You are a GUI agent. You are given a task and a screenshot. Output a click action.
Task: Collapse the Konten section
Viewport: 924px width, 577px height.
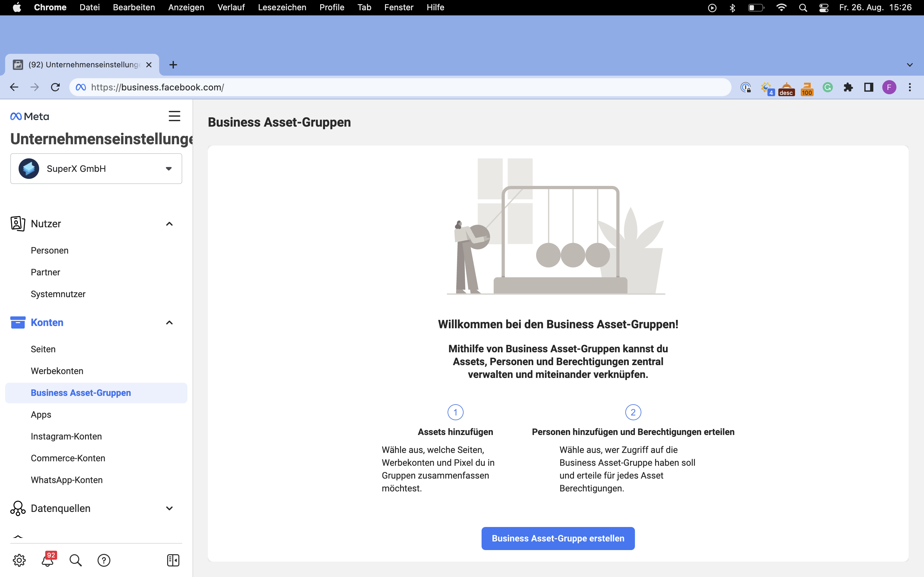[169, 323]
